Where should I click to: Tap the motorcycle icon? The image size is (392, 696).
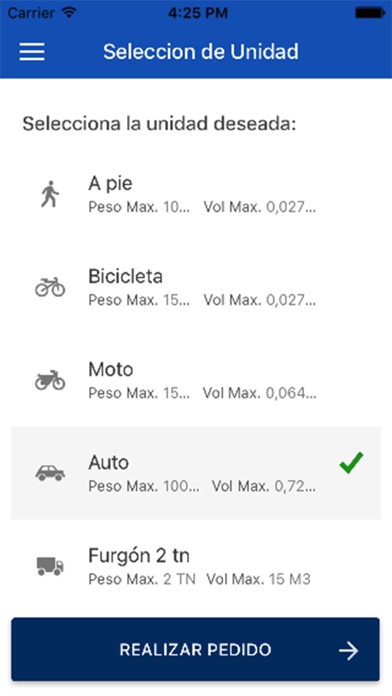tap(50, 380)
